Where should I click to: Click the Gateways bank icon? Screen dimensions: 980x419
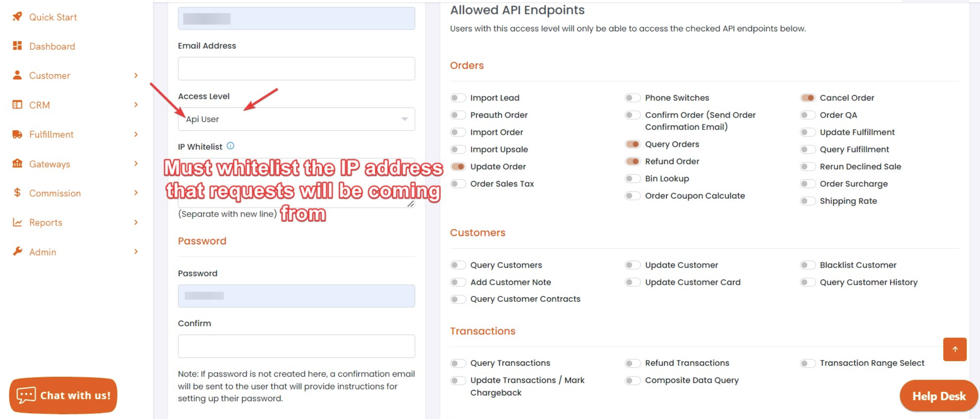point(17,164)
